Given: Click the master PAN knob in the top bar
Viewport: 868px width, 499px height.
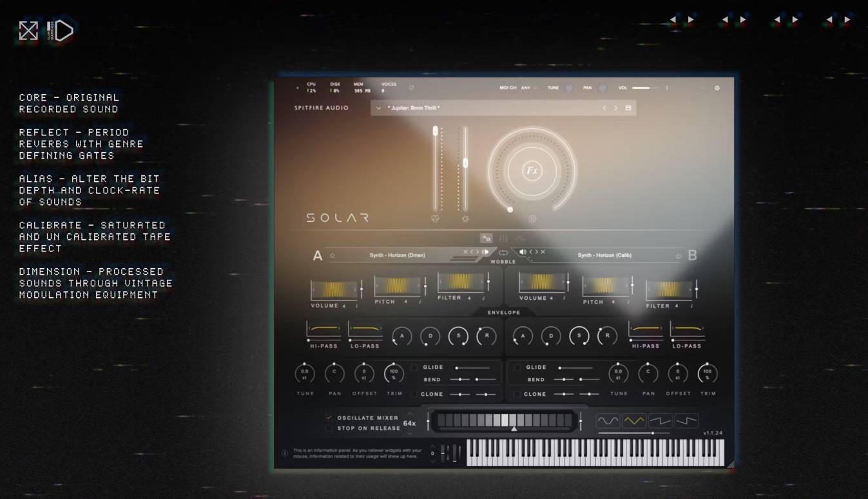Looking at the screenshot, I should [x=603, y=88].
